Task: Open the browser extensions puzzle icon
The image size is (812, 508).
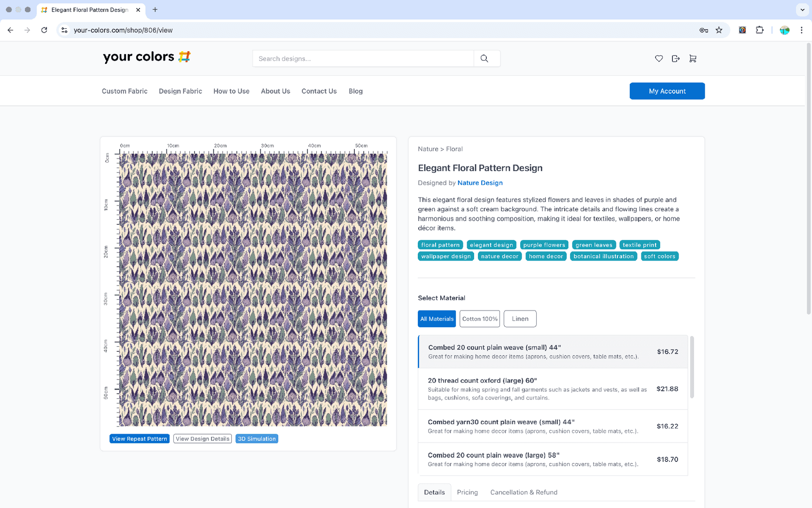Action: click(x=759, y=30)
